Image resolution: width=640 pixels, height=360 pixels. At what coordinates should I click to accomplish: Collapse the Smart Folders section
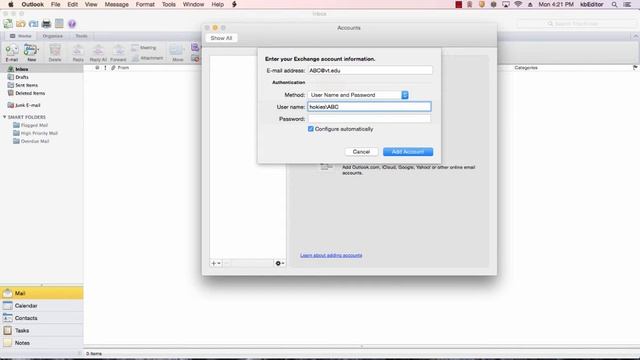point(4,117)
